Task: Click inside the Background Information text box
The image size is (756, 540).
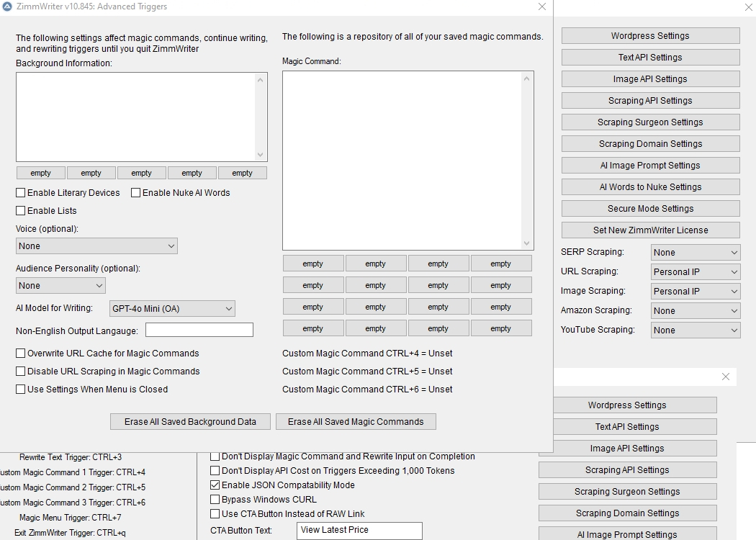Action: click(135, 117)
